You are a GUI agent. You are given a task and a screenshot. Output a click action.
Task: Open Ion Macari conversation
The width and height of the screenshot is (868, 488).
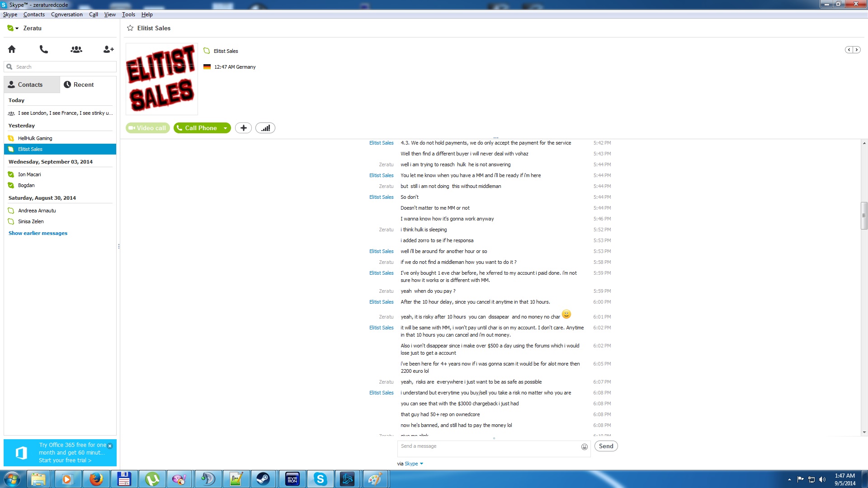60,174
